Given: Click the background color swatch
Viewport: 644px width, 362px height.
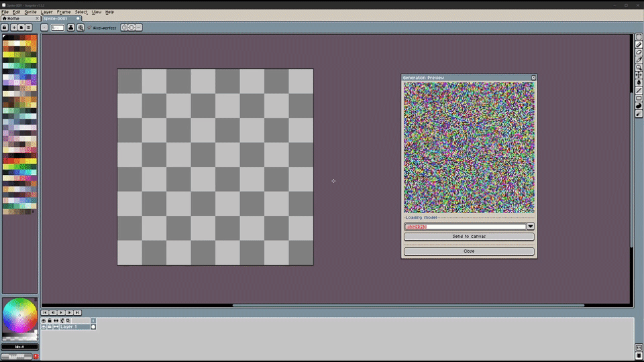Looking at the screenshot, I should pos(16,356).
